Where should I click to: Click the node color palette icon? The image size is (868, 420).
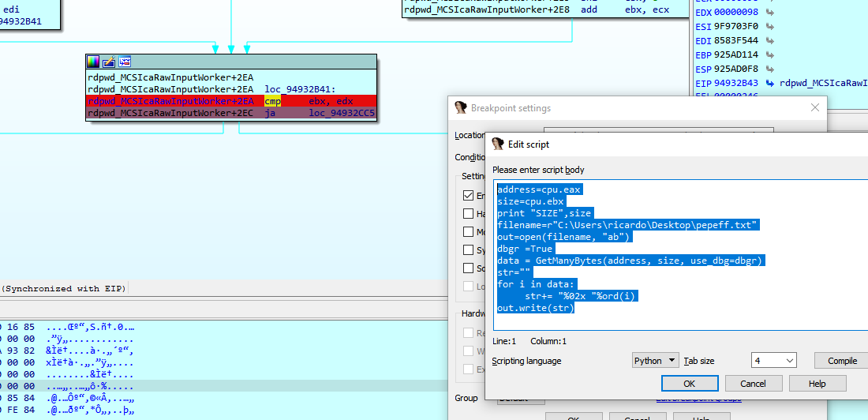[x=94, y=62]
